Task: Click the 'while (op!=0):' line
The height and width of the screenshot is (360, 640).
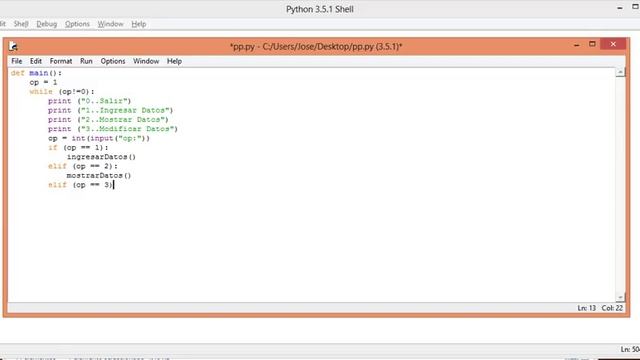Action: pos(62,92)
